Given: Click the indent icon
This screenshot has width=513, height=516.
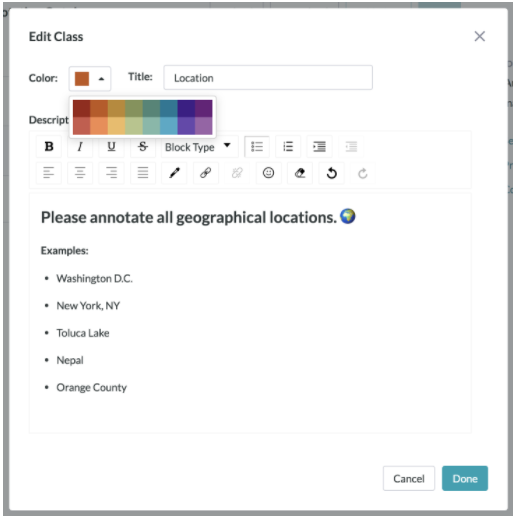Looking at the screenshot, I should [x=319, y=146].
